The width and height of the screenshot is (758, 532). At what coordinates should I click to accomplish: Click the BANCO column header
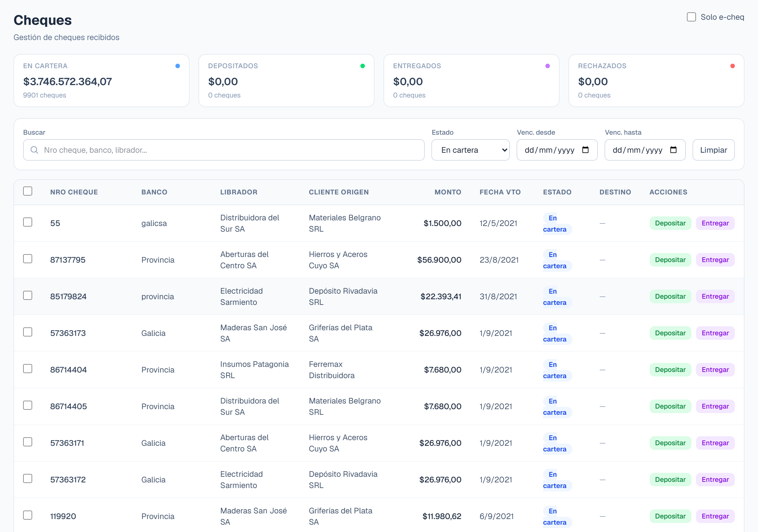click(x=154, y=192)
